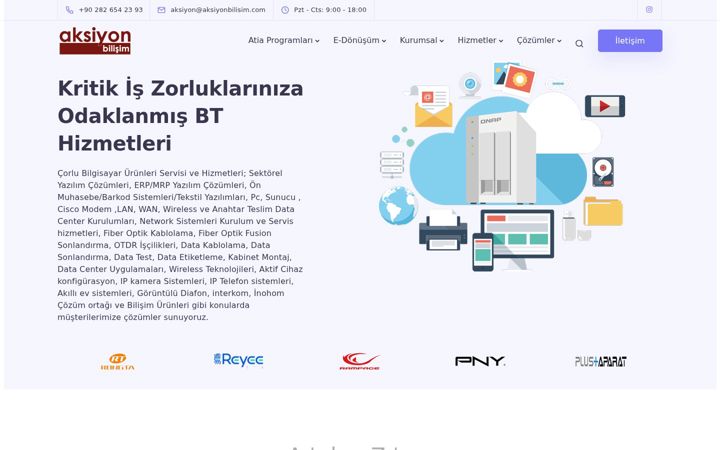Click the Rampage partner logo

coord(360,361)
